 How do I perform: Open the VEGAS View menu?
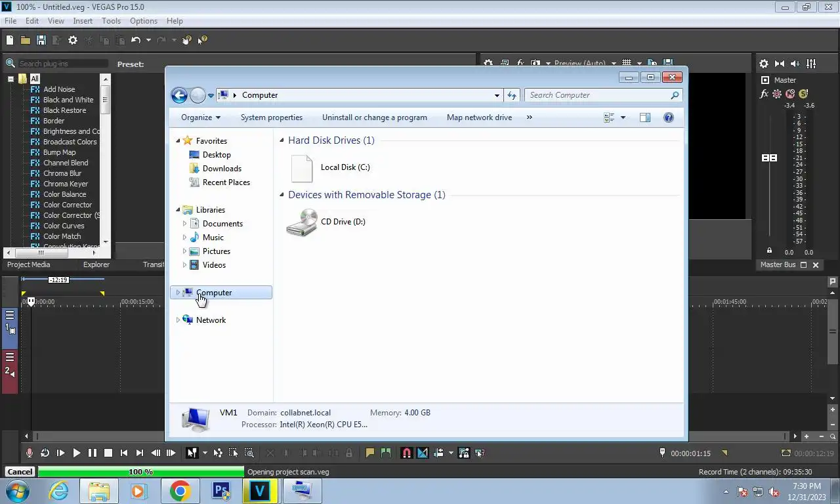[56, 21]
